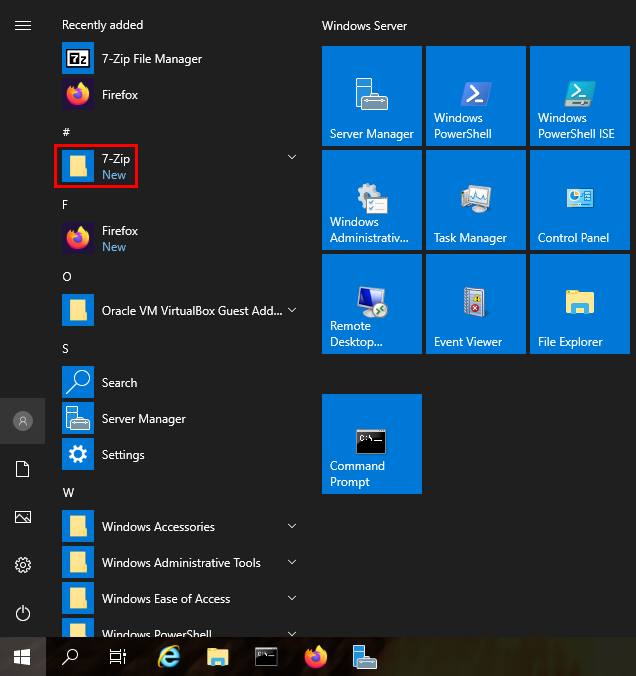Open the Control Panel tile
Viewport: 636px width, 676px height.
tap(580, 200)
